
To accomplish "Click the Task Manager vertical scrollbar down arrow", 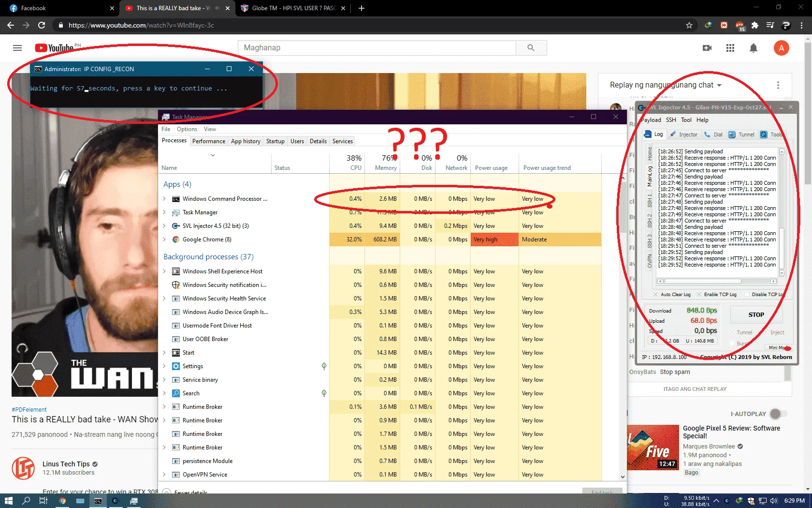I will click(623, 477).
